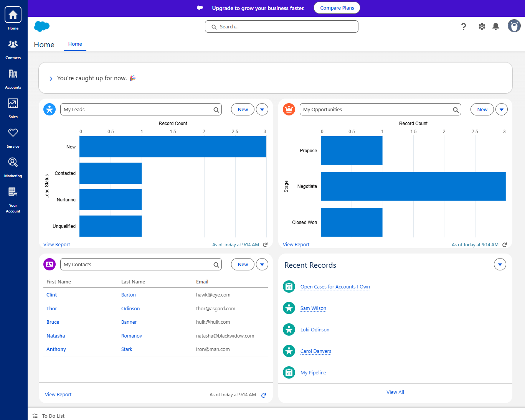The width and height of the screenshot is (525, 420).
Task: Open the Sam Wilson recent record
Action: point(313,308)
